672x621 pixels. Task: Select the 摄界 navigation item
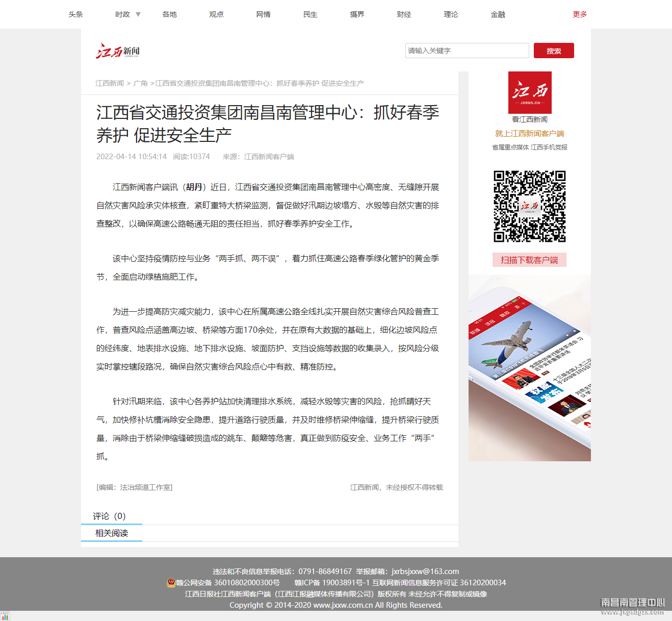coord(357,14)
